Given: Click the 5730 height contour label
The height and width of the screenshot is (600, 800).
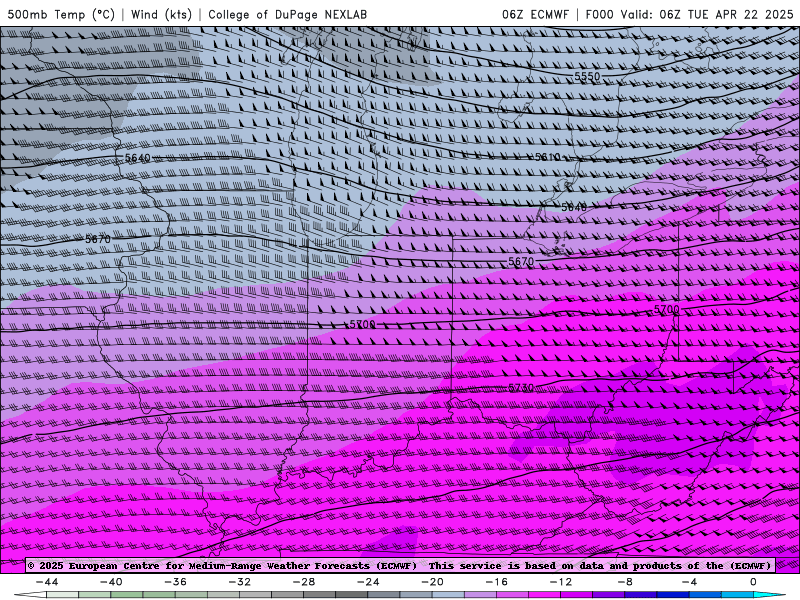Looking at the screenshot, I should coord(521,388).
